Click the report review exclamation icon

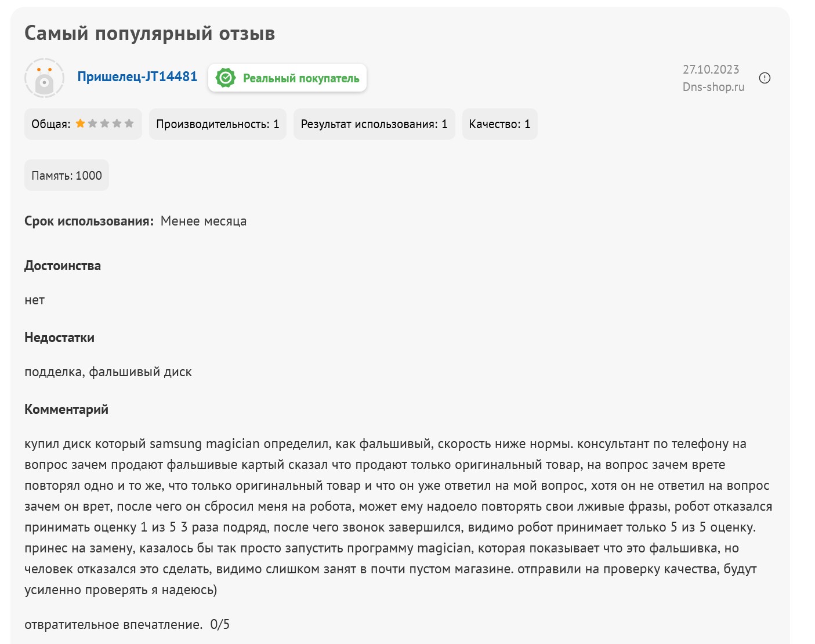coord(765,78)
